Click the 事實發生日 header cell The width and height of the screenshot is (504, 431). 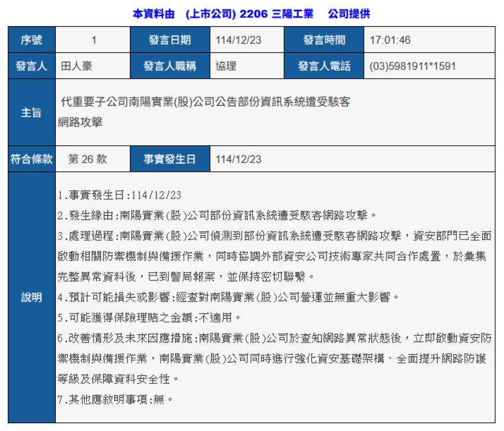tap(170, 159)
